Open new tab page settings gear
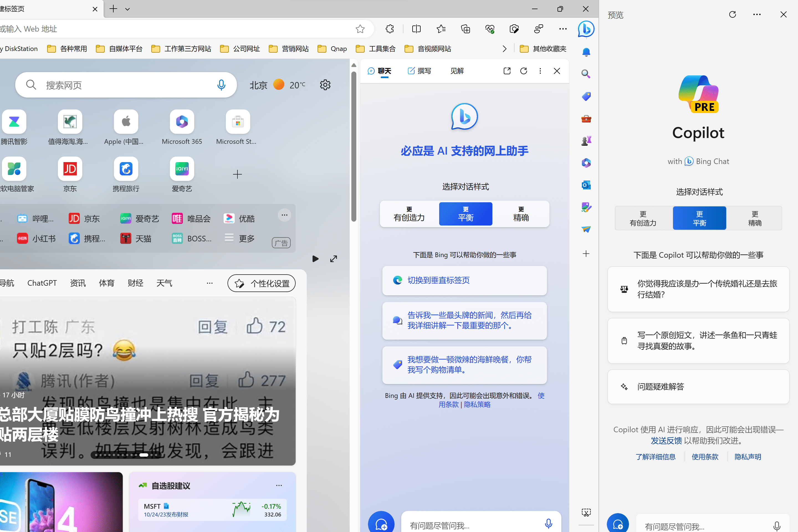This screenshot has width=798, height=532. pyautogui.click(x=325, y=85)
